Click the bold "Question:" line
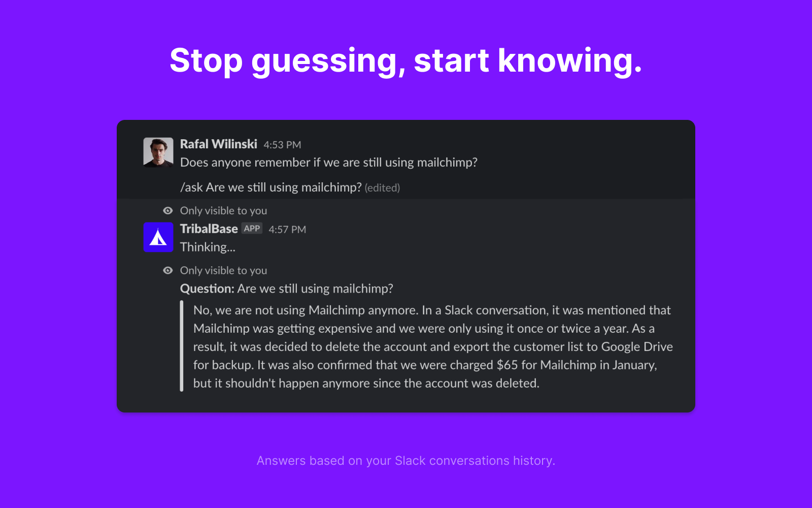Screen dimensions: 812x508 [286, 289]
